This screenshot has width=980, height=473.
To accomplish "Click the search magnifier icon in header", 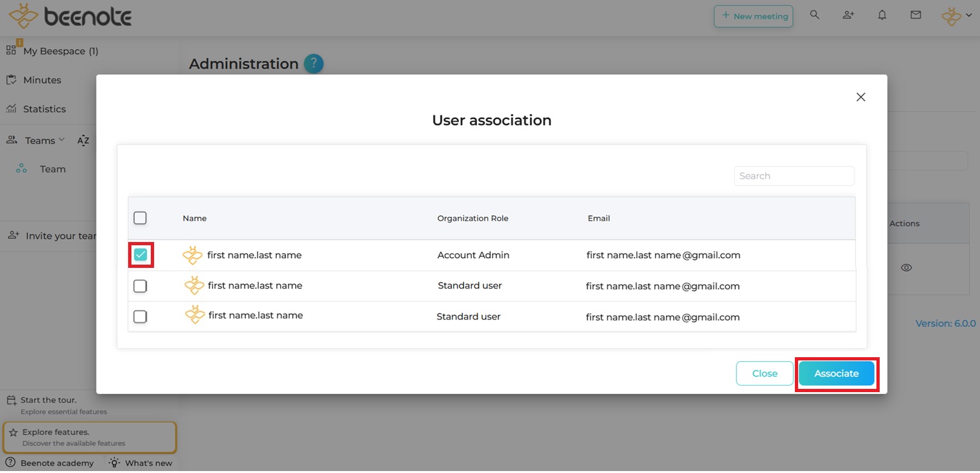I will (x=815, y=15).
